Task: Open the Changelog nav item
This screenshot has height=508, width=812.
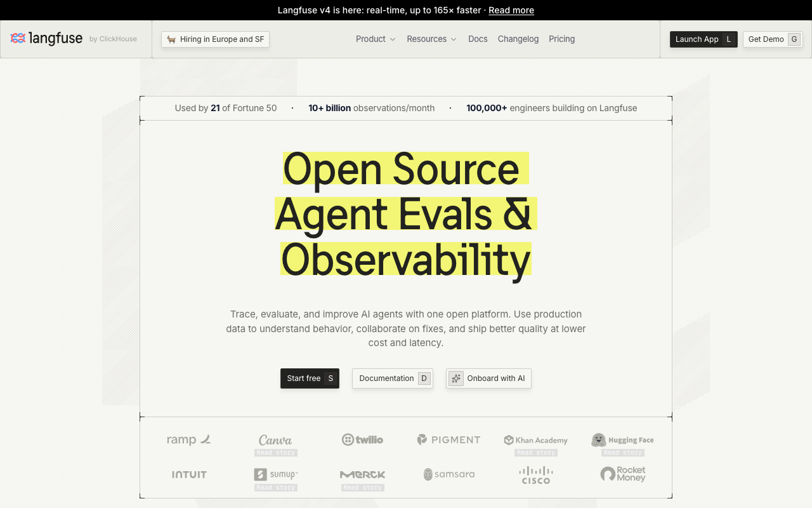Action: point(518,39)
